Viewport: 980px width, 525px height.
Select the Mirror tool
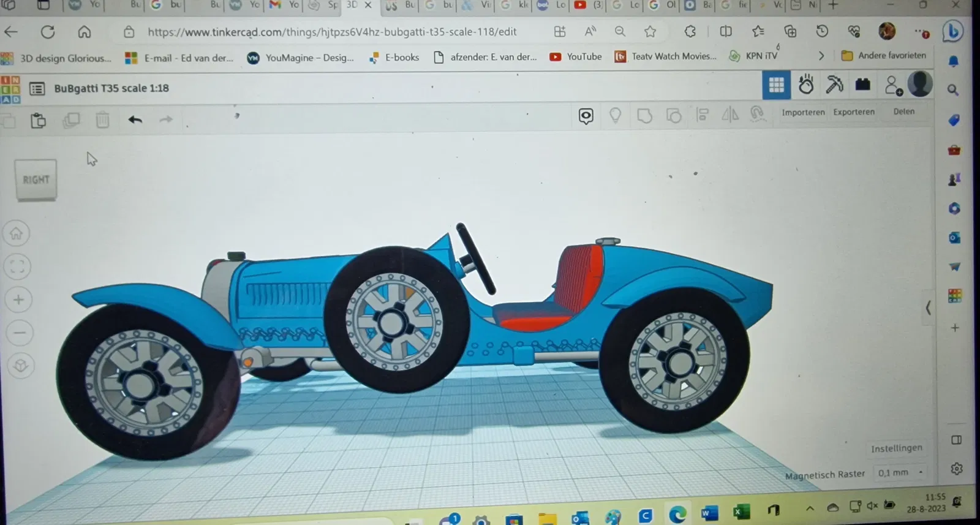pos(730,115)
